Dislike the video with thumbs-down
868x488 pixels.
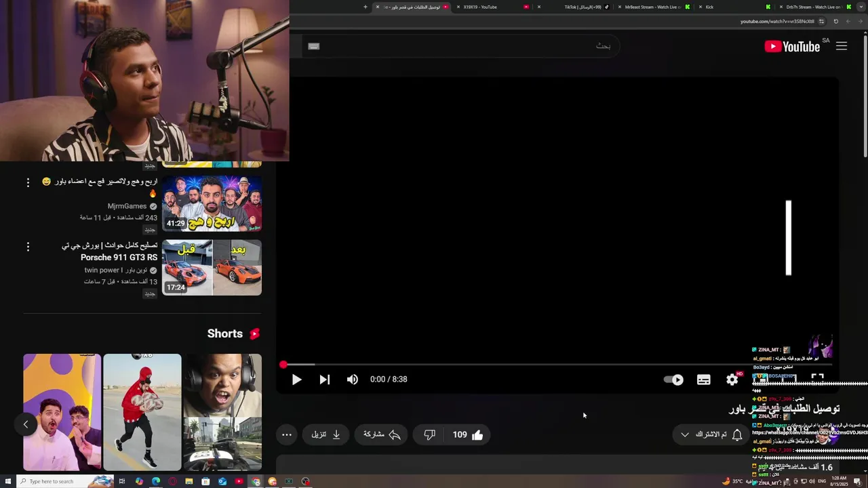(x=429, y=434)
